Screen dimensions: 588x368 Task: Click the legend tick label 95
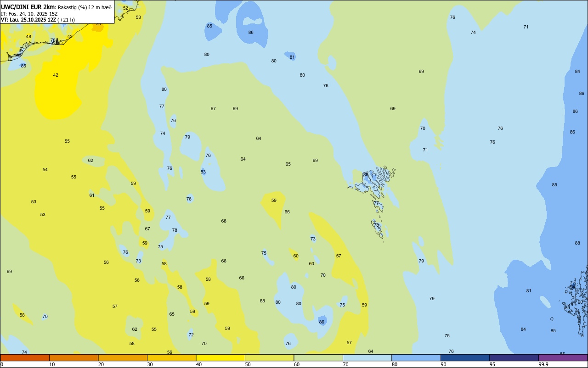[492, 364]
